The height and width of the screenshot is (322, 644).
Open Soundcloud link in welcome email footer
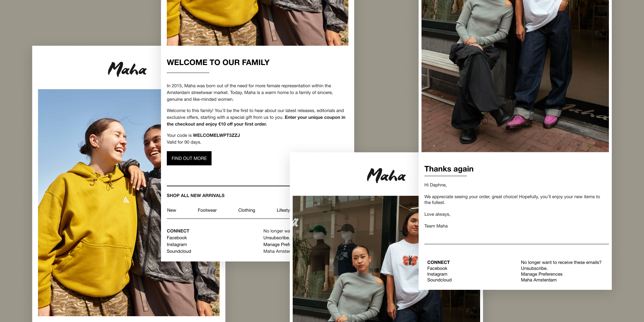[179, 251]
